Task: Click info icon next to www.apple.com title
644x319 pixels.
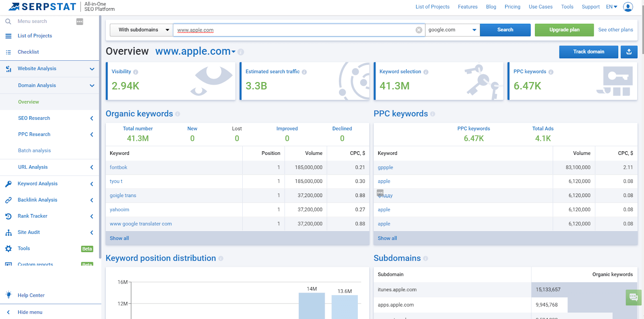Action: coord(241,52)
